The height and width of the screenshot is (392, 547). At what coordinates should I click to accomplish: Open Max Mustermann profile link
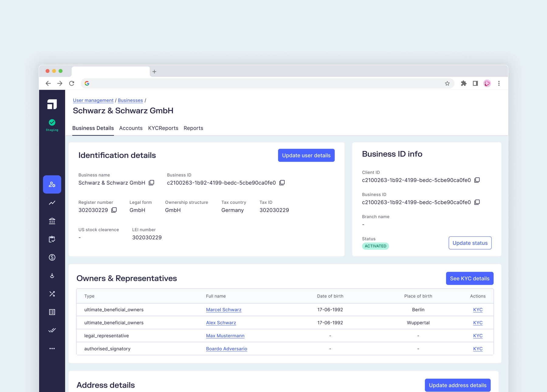(x=225, y=336)
